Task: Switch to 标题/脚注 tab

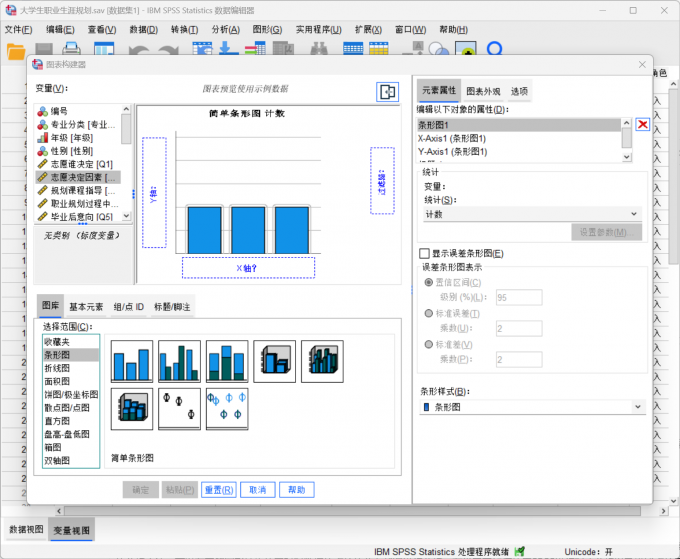Action: pyautogui.click(x=172, y=307)
